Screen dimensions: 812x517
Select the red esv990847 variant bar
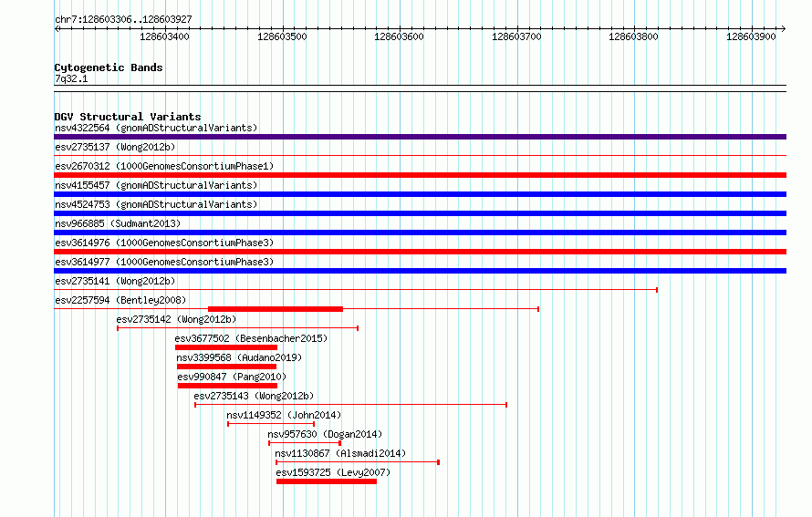(x=227, y=386)
